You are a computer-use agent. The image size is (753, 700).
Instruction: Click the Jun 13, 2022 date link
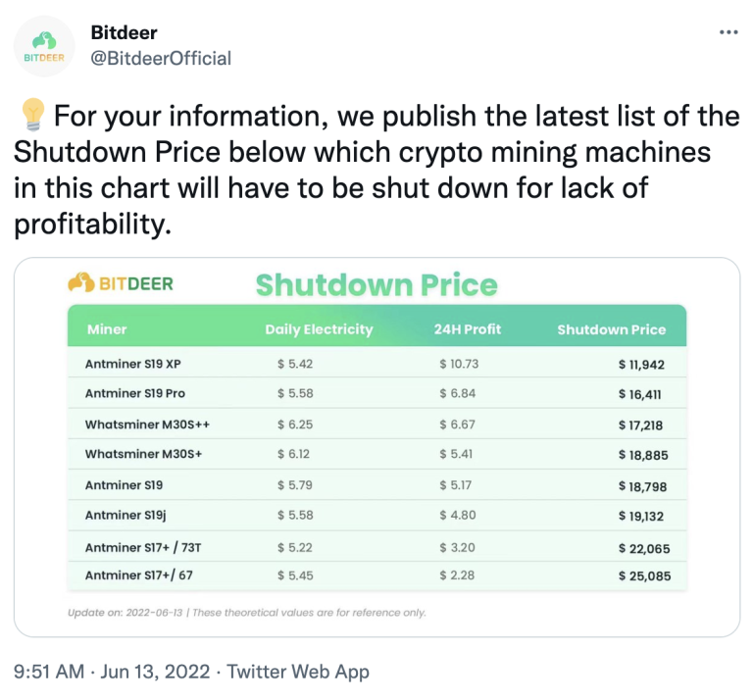(155, 672)
